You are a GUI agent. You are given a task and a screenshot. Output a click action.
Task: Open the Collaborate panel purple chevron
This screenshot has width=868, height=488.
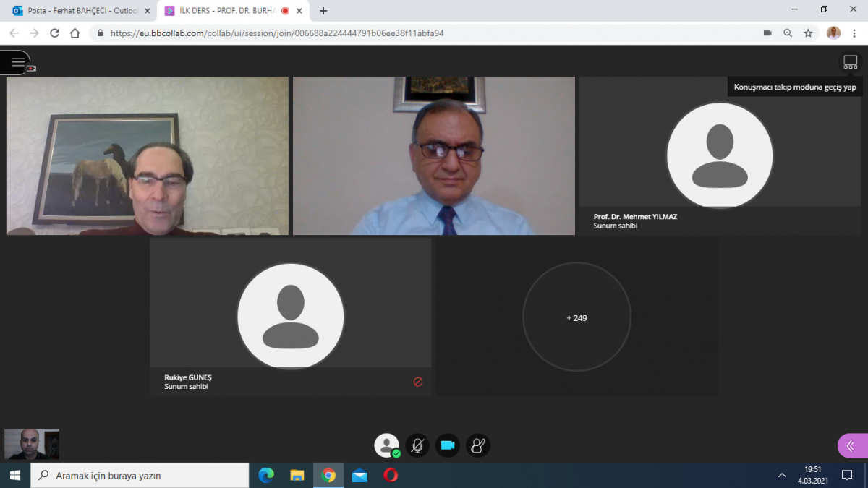pyautogui.click(x=851, y=446)
